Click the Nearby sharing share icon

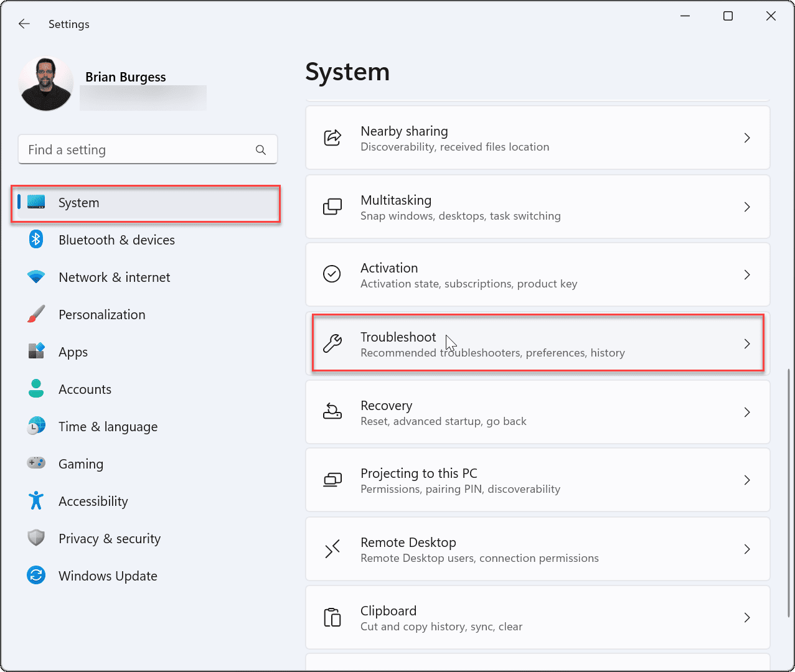pyautogui.click(x=332, y=138)
